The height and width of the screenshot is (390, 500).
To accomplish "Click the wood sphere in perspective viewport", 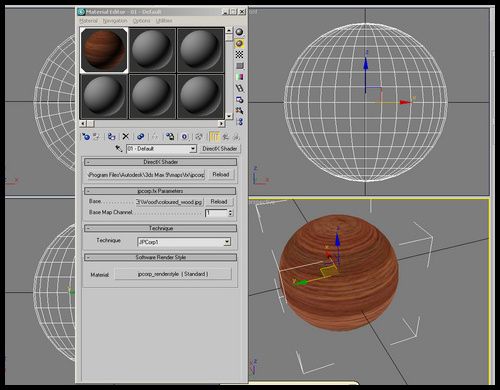I will tap(338, 272).
